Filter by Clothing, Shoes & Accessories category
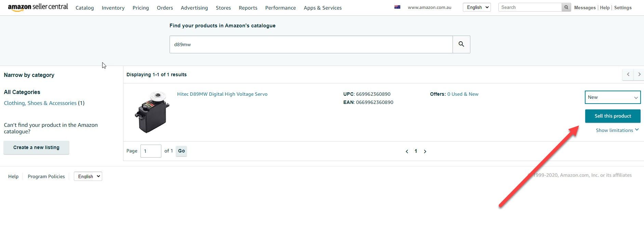The height and width of the screenshot is (227, 644). coord(40,103)
